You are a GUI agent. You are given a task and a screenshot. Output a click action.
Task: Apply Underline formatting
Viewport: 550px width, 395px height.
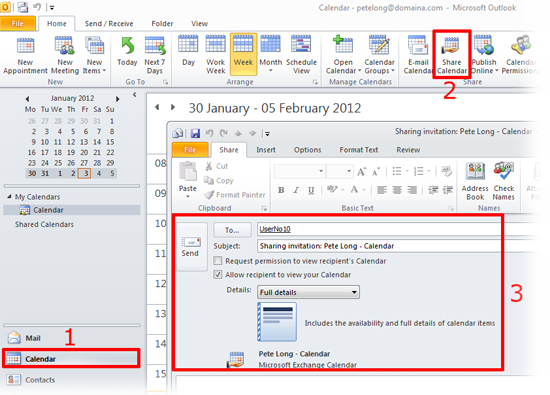311,190
